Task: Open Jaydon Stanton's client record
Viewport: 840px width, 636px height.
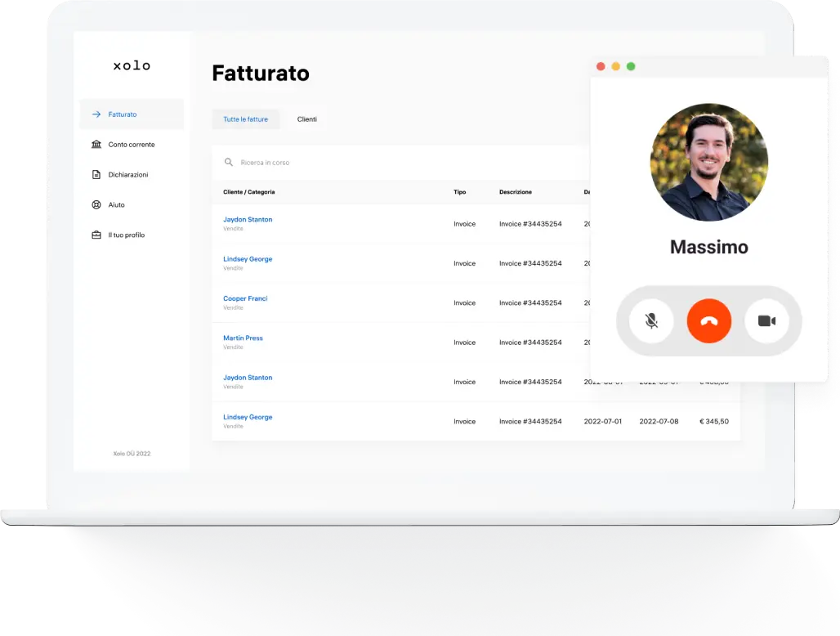Action: point(248,219)
